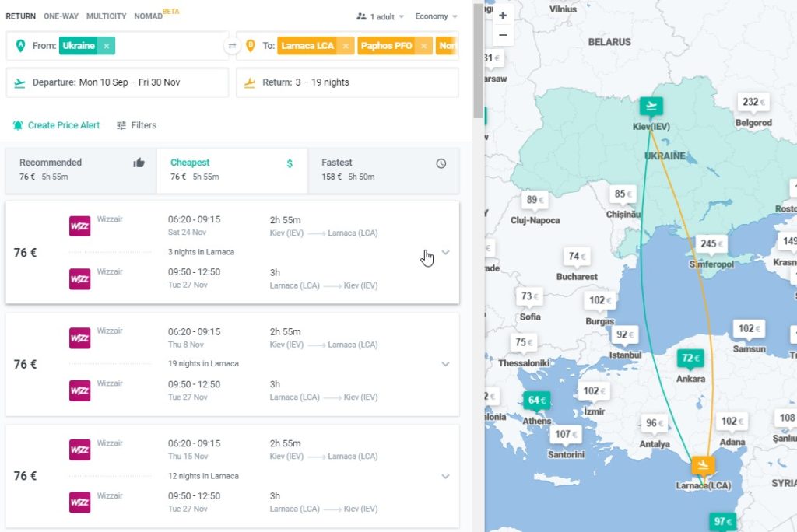Click the departure plane icon
This screenshot has width=797, height=532.
click(19, 82)
